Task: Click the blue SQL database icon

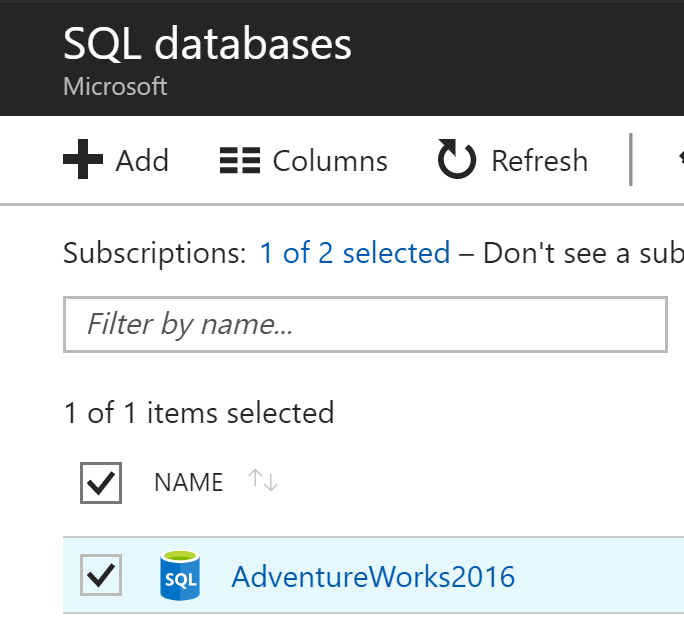Action: point(180,575)
